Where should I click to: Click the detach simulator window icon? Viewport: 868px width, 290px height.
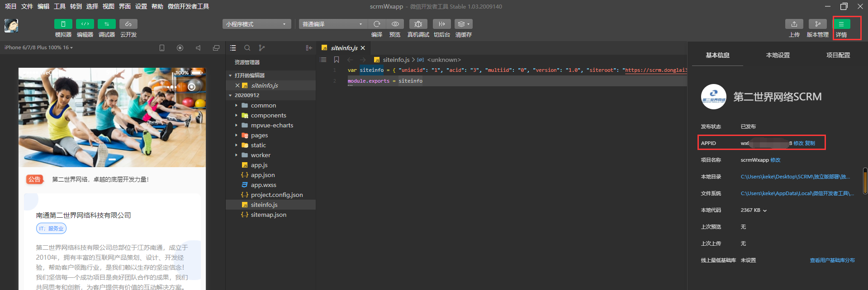click(x=216, y=48)
